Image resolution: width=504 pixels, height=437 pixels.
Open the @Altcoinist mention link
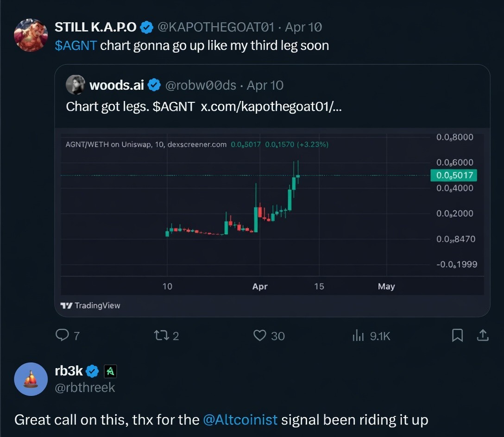tap(240, 419)
